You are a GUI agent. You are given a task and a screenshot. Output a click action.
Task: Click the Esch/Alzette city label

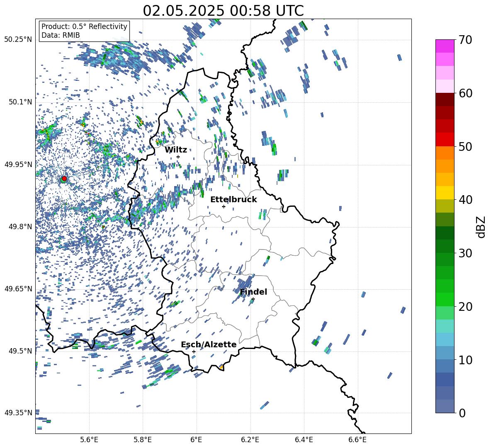click(x=209, y=344)
